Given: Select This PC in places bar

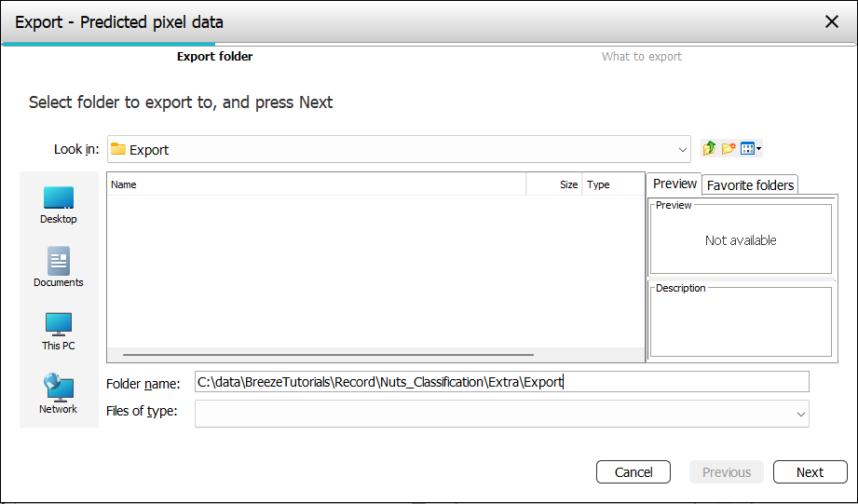Looking at the screenshot, I should [58, 331].
